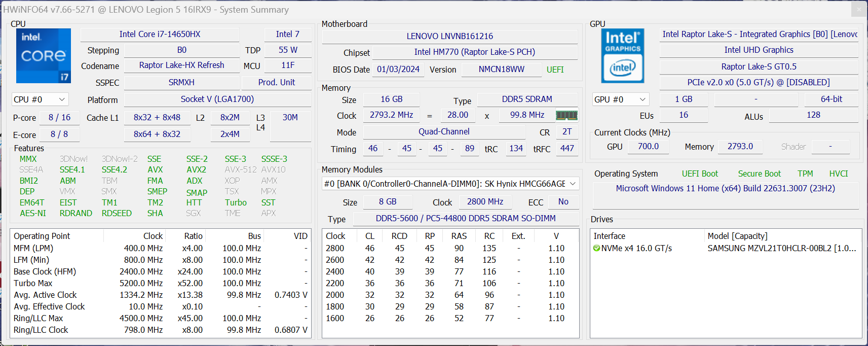
Task: Click the UEFI label next to BIOS version
Action: (x=555, y=70)
